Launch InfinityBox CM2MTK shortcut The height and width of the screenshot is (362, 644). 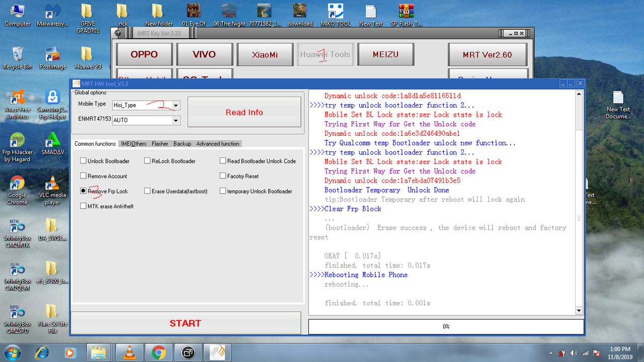click(x=18, y=233)
